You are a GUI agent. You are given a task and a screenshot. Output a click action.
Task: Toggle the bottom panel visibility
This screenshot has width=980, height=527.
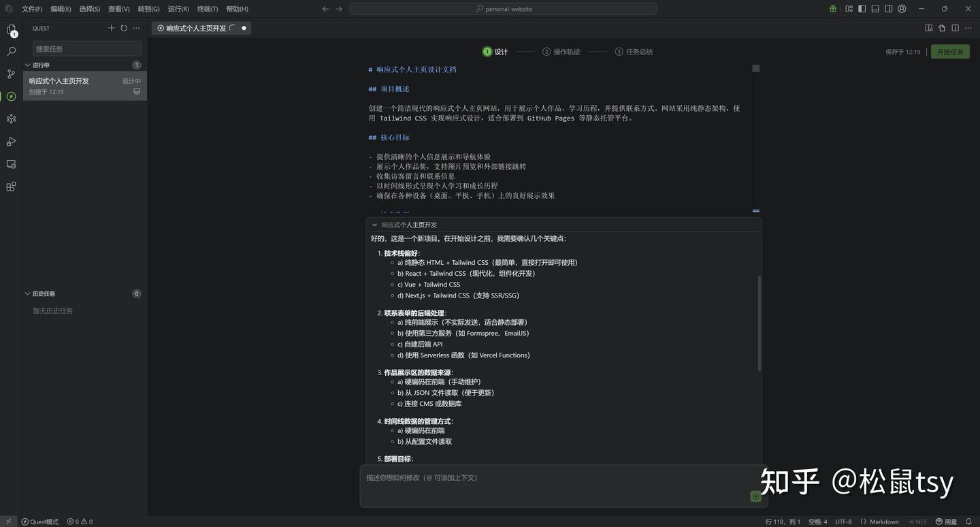click(875, 8)
